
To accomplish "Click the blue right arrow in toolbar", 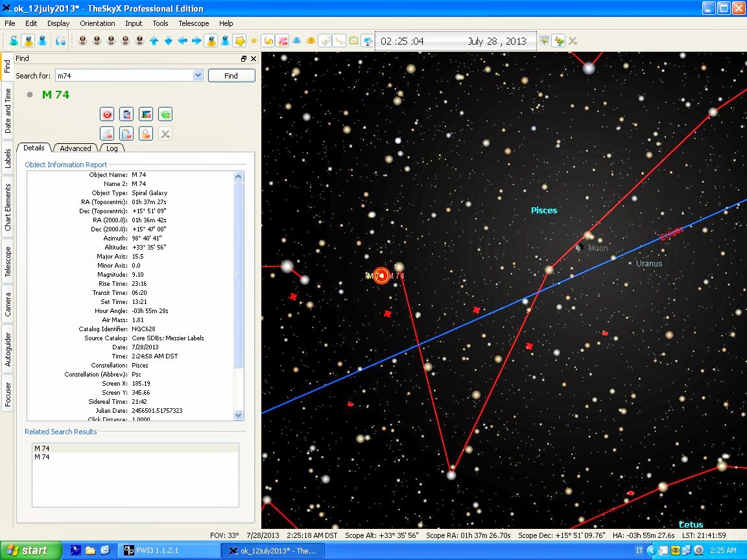I will click(x=196, y=41).
